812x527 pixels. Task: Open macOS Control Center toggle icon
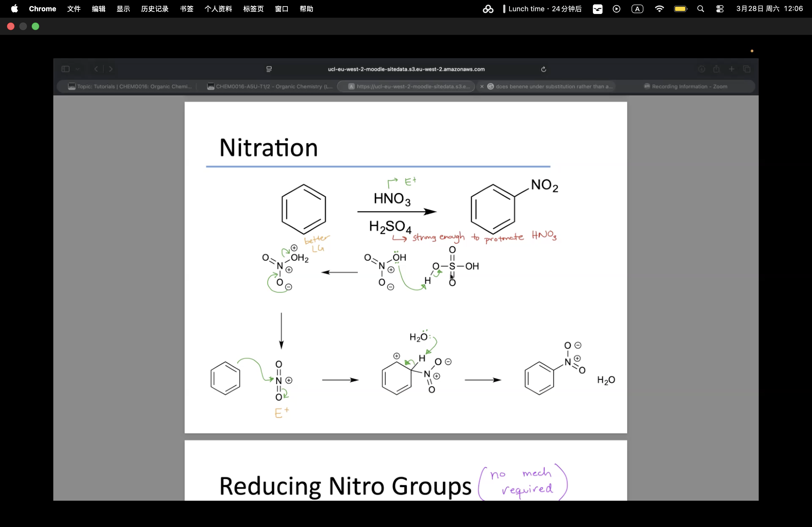point(720,9)
